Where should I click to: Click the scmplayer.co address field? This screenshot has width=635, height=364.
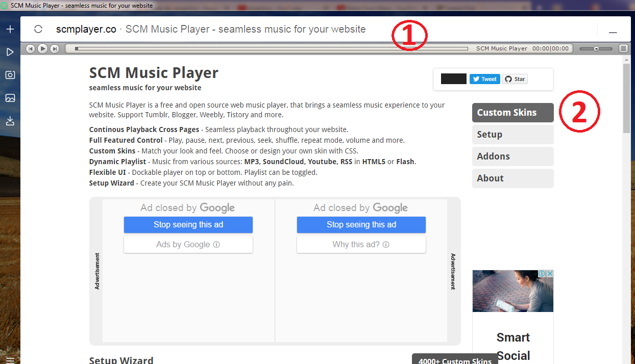[211, 29]
